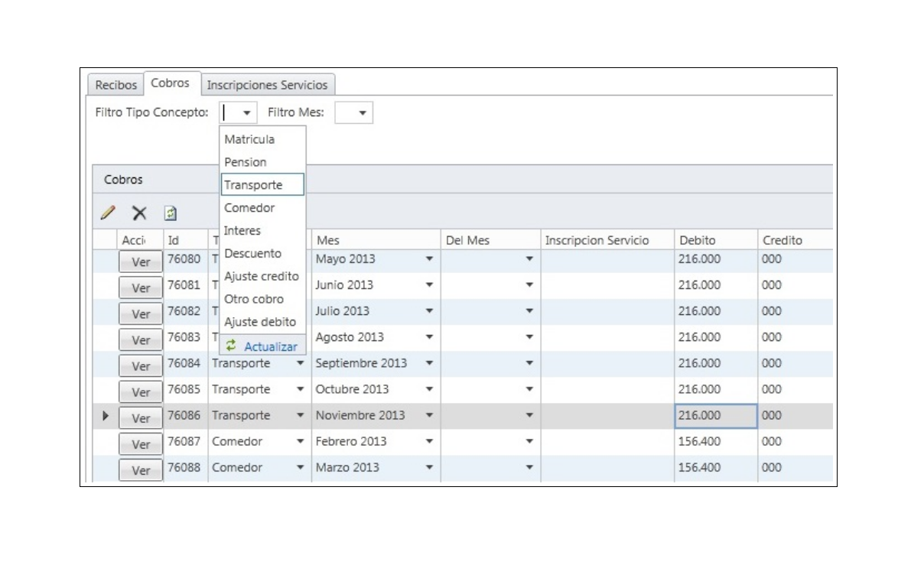The height and width of the screenshot is (578, 924).
Task: Click the Mes column header
Action: click(376, 240)
